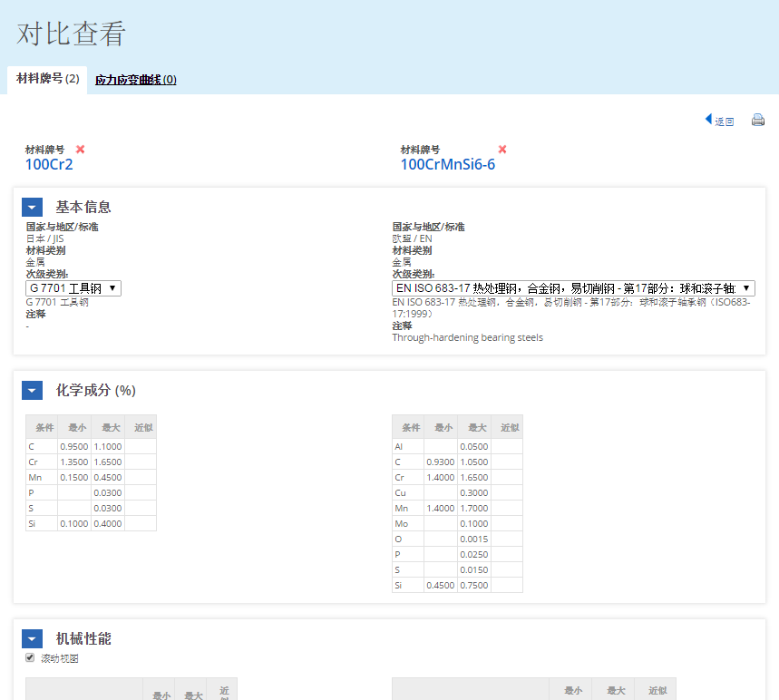This screenshot has height=700, width=779.
Task: Click the Cr row minimum value 1.3500
Action: click(73, 462)
